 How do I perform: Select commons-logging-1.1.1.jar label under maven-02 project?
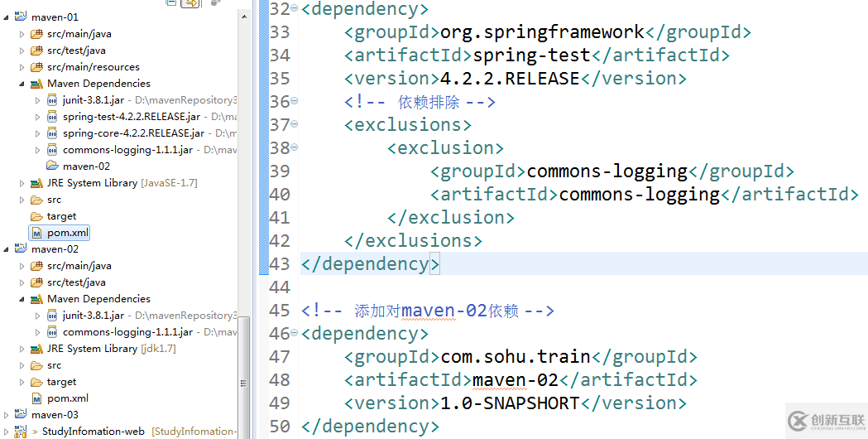[x=128, y=332]
